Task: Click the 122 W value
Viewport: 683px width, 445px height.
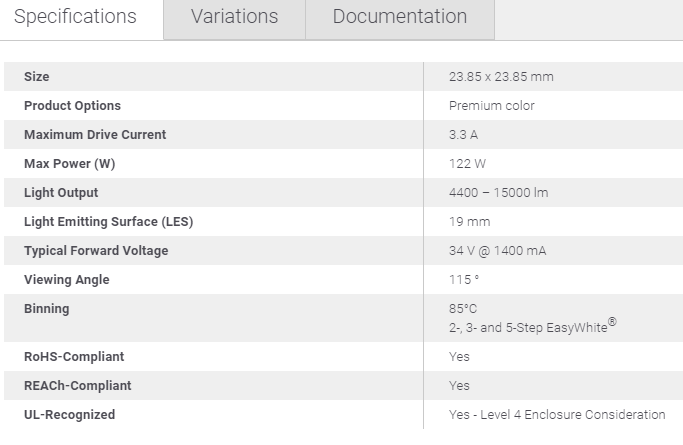Action: click(x=467, y=164)
